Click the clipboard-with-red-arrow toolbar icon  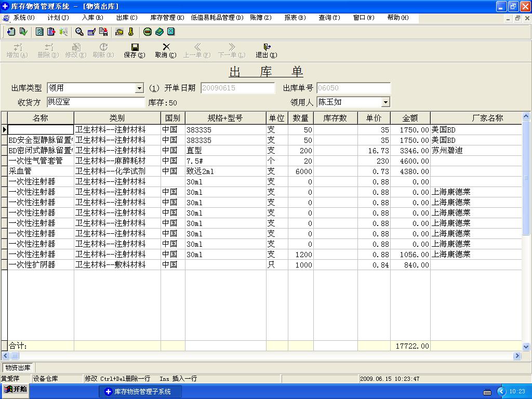[51, 32]
